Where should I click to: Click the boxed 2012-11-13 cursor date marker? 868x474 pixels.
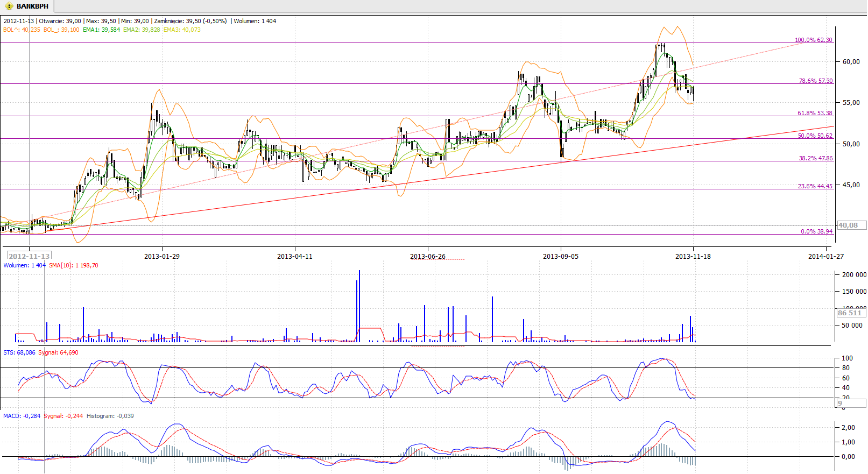click(x=29, y=256)
